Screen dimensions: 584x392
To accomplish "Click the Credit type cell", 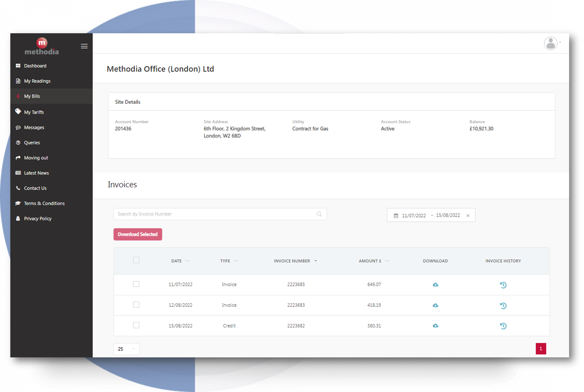I will pyautogui.click(x=229, y=326).
